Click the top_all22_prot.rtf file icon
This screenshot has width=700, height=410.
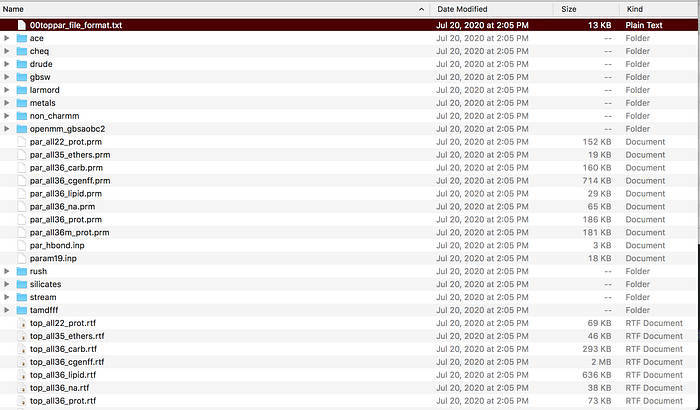[21, 323]
